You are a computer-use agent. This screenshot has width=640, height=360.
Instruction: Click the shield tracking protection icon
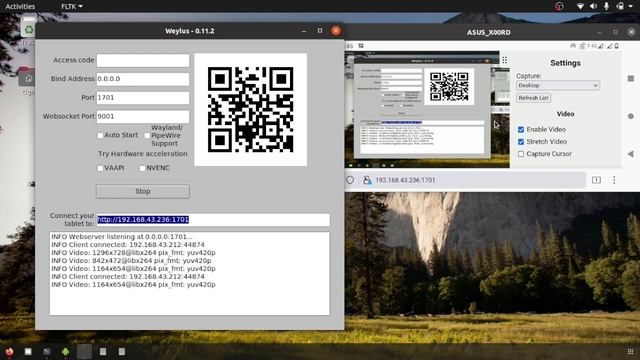(350, 180)
